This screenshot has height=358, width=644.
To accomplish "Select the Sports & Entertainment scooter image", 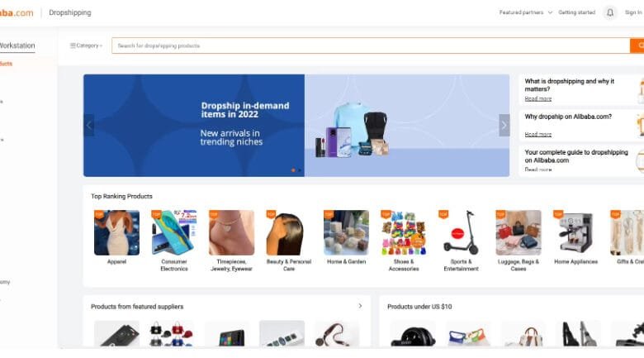I will [461, 232].
